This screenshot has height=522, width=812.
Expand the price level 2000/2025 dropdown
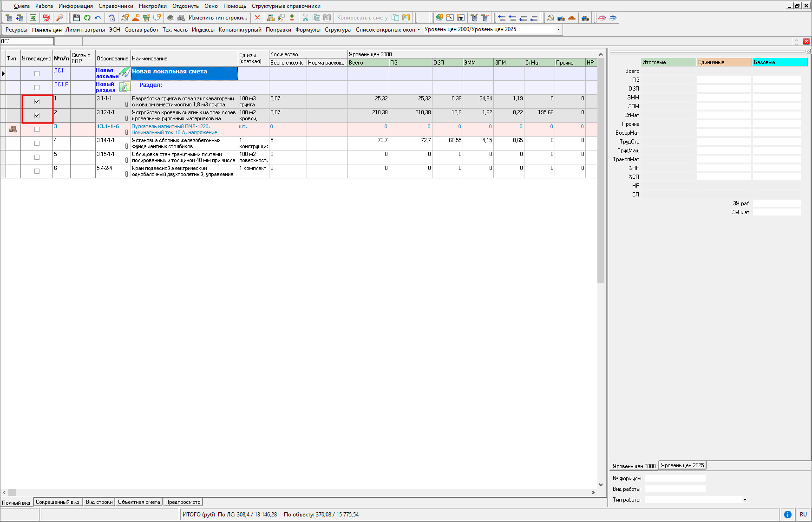[558, 29]
